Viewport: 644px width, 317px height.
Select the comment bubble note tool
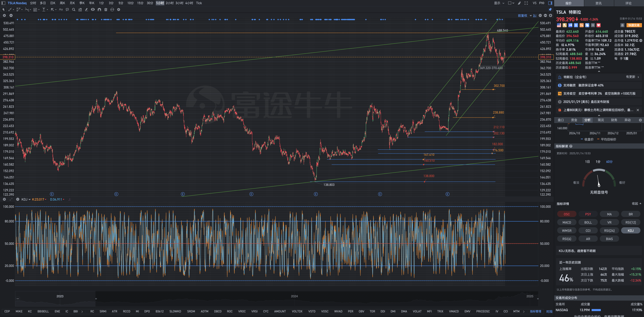pyautogui.click(x=67, y=10)
